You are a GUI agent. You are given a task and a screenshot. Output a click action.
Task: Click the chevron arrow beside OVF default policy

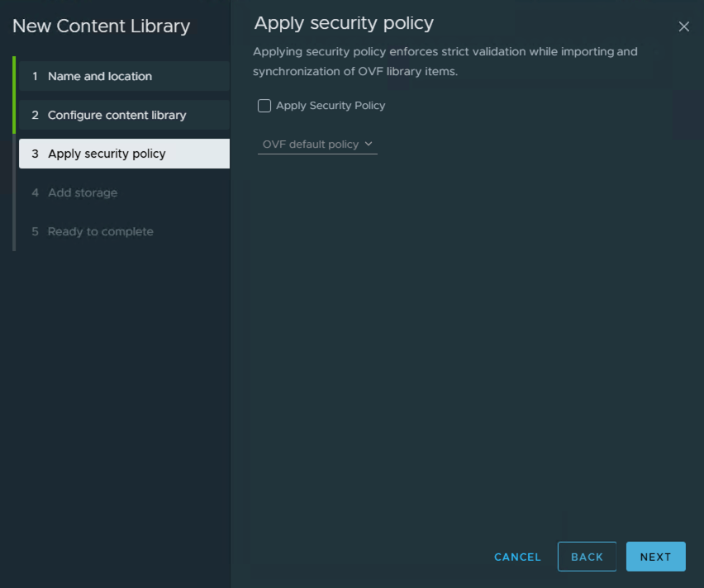click(369, 144)
